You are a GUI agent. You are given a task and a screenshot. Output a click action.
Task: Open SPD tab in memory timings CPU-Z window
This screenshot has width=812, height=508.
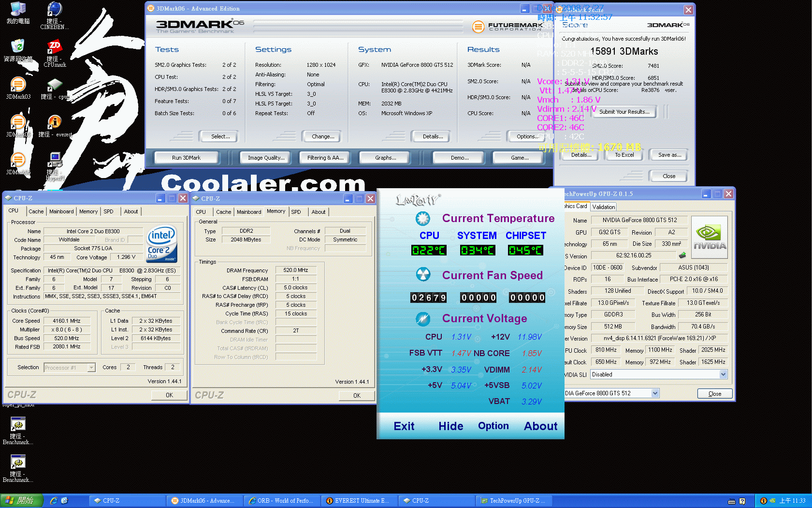[x=296, y=212]
